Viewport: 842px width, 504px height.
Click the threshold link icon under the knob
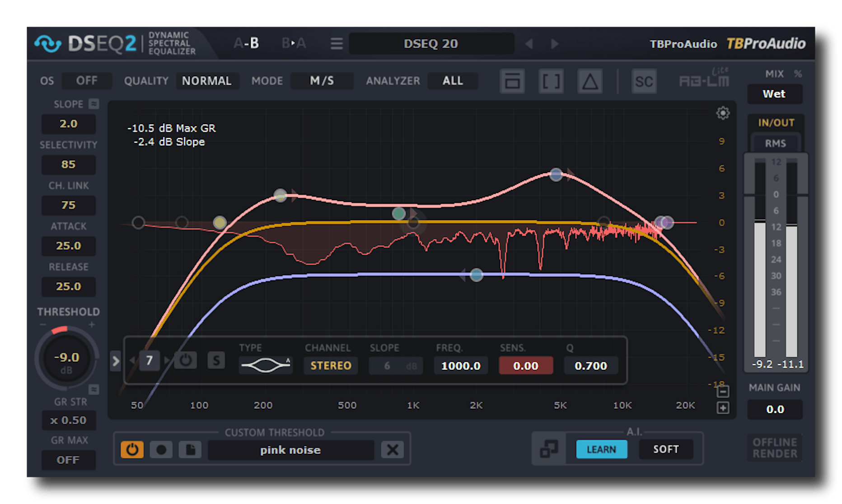[x=94, y=389]
